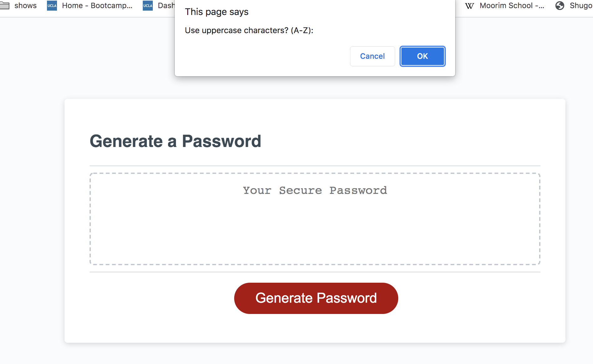Select the "Your Secure Password" placeholder text
The width and height of the screenshot is (593, 364).
pyautogui.click(x=315, y=190)
